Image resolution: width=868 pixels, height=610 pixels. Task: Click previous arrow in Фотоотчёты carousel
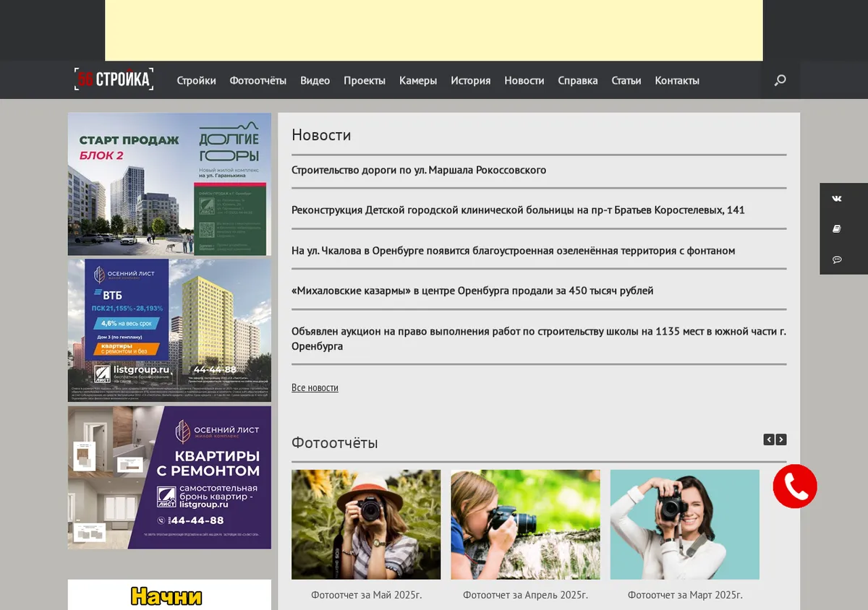pyautogui.click(x=769, y=439)
